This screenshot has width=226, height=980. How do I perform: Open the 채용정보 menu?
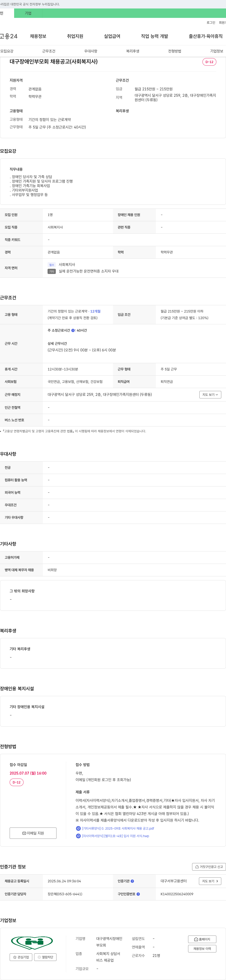point(38,36)
